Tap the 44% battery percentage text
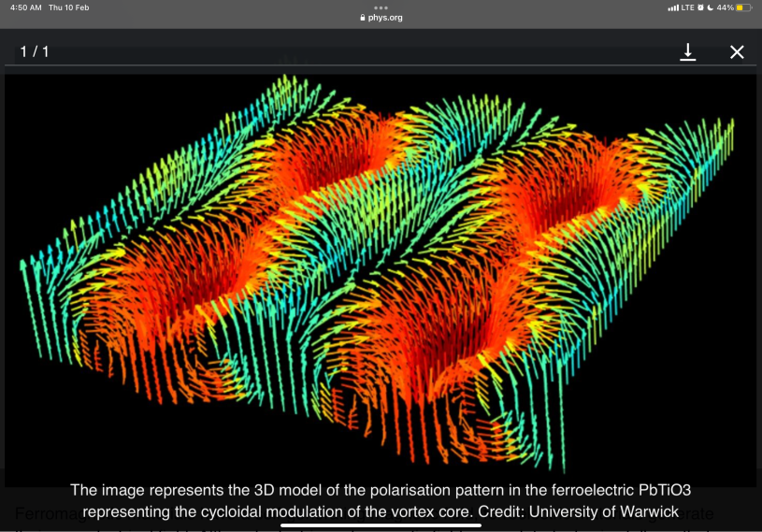This screenshot has height=532, width=762. pos(726,7)
